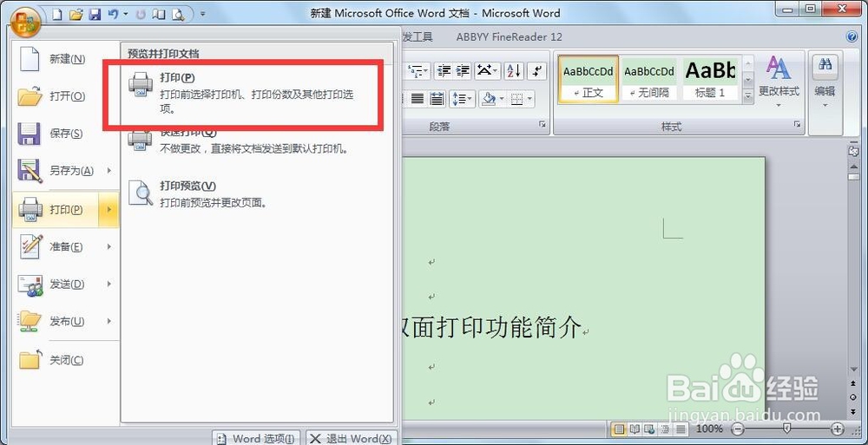Click the Undo arrow in Quick Access toolbar
This screenshot has height=445, width=868.
(114, 14)
